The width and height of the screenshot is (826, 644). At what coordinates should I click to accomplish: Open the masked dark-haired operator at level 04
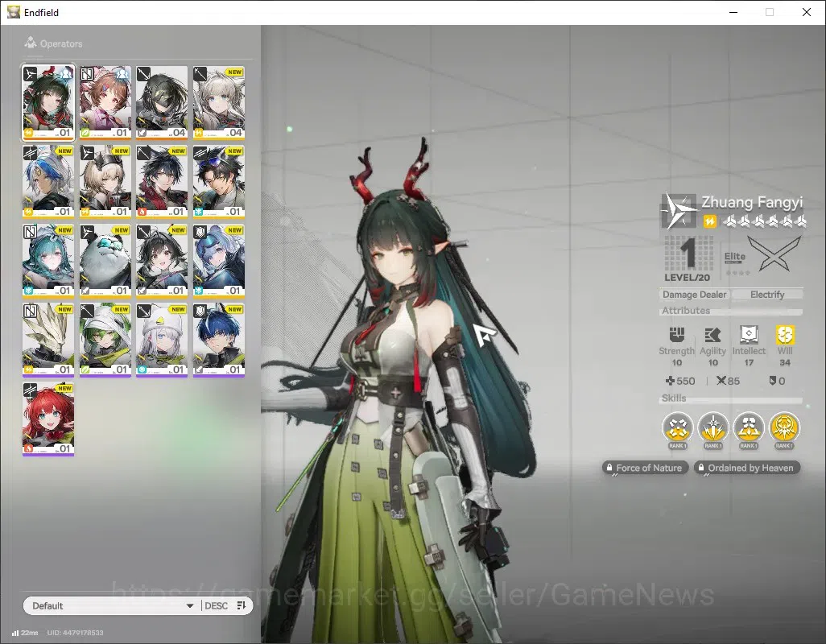162,103
